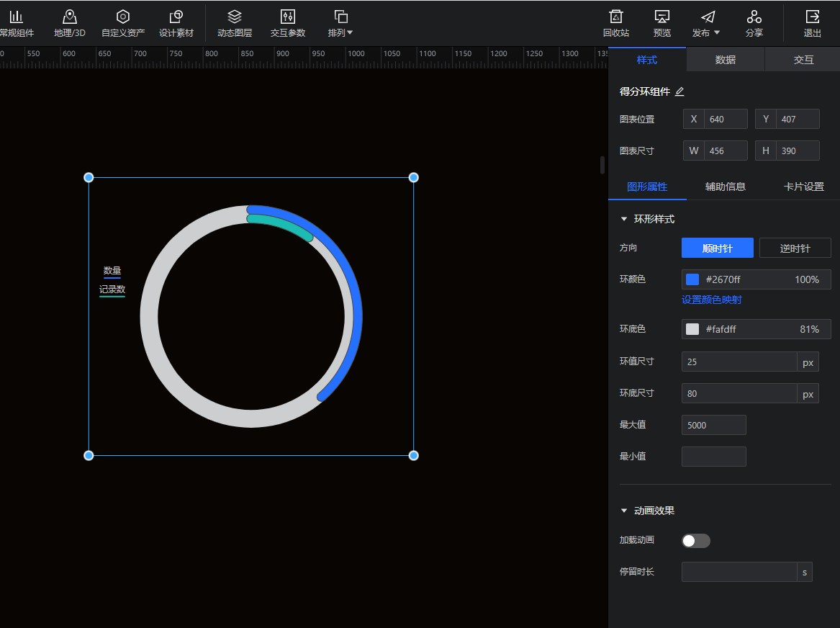The image size is (840, 628).
Task: Click the 交互参数 icon
Action: (287, 17)
